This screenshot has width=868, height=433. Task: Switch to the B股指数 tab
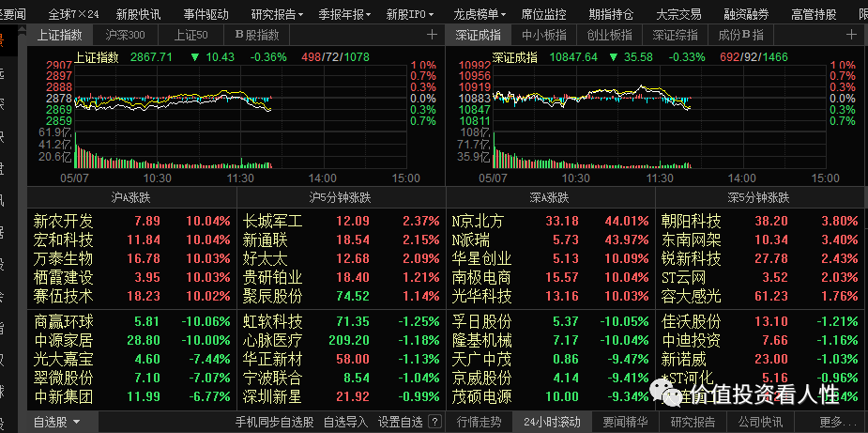tap(257, 35)
